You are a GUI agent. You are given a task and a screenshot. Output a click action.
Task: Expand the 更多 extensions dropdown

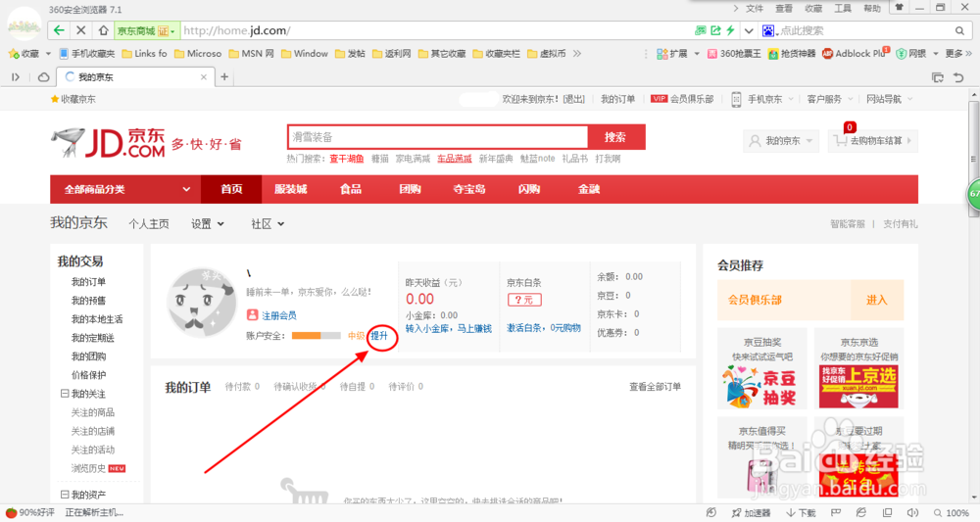(958, 54)
